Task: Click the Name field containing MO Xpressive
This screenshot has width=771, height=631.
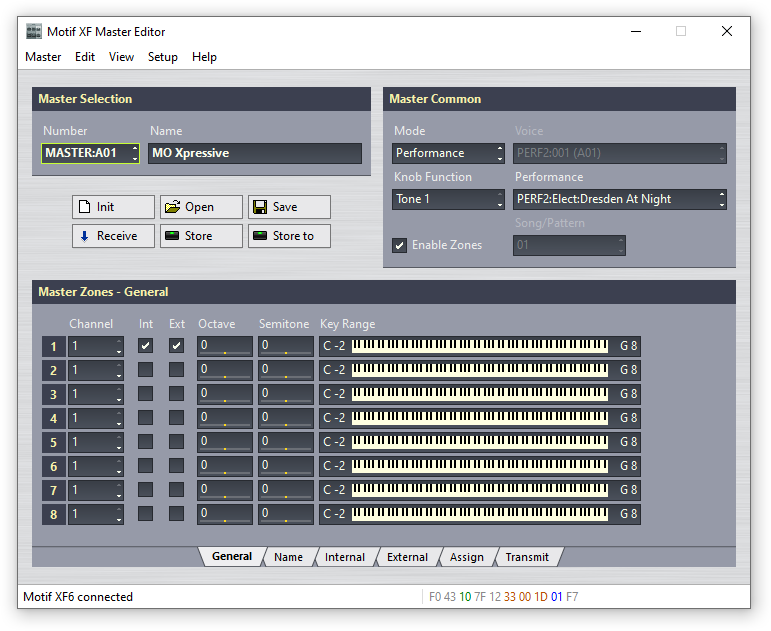Action: (255, 153)
